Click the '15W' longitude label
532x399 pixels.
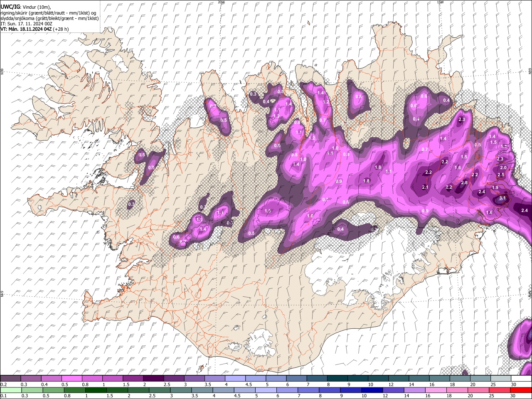click(440, 2)
